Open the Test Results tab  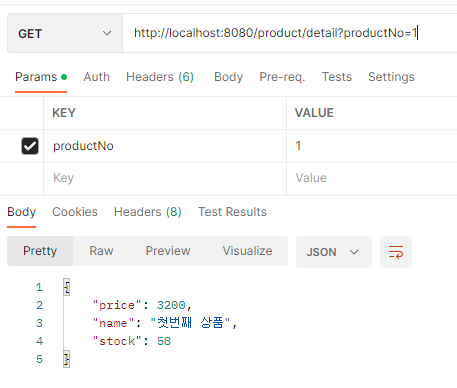point(232,212)
